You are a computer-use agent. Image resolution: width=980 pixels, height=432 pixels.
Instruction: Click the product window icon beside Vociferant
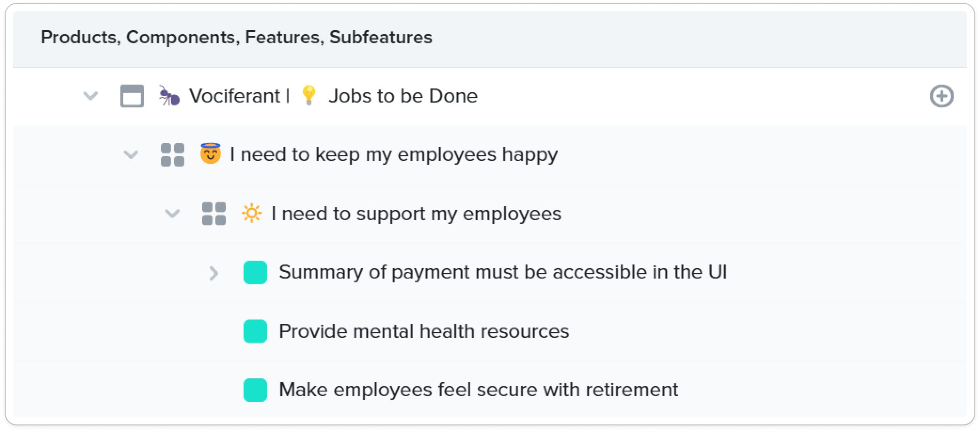132,96
